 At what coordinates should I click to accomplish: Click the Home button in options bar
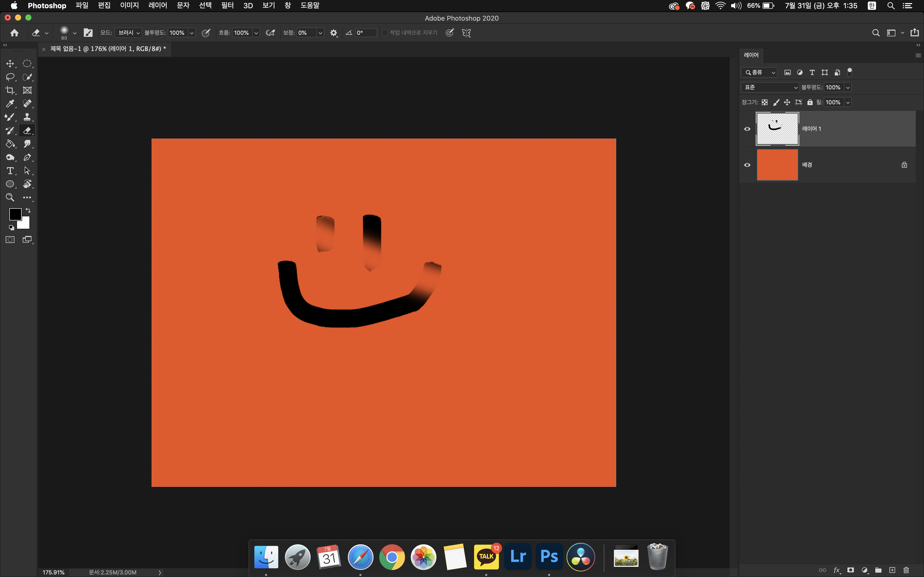pyautogui.click(x=14, y=33)
